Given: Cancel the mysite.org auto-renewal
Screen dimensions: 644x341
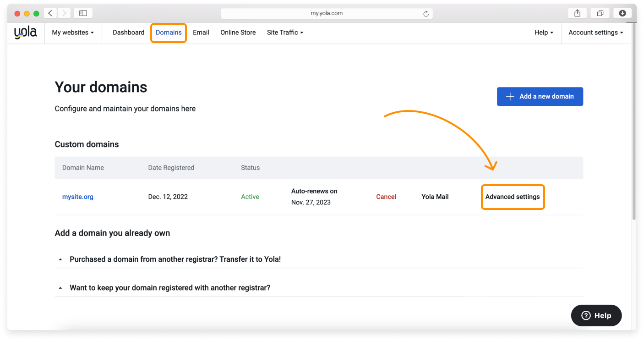Looking at the screenshot, I should click(x=386, y=196).
